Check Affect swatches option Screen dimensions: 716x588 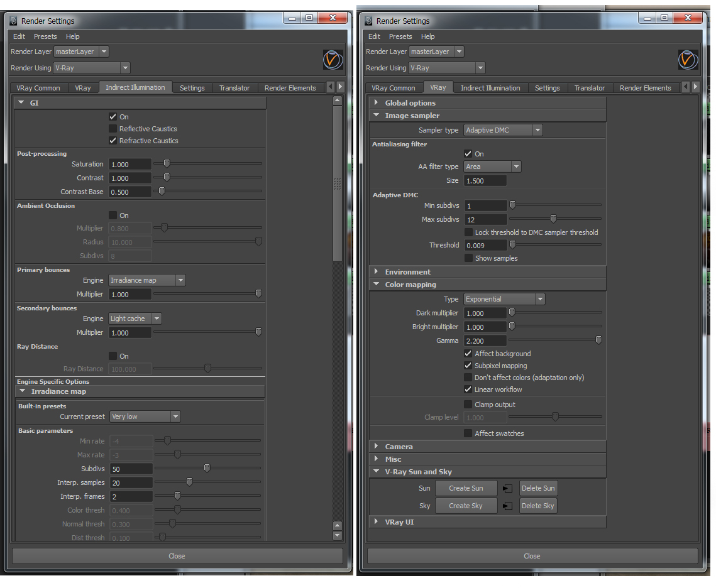(x=468, y=433)
